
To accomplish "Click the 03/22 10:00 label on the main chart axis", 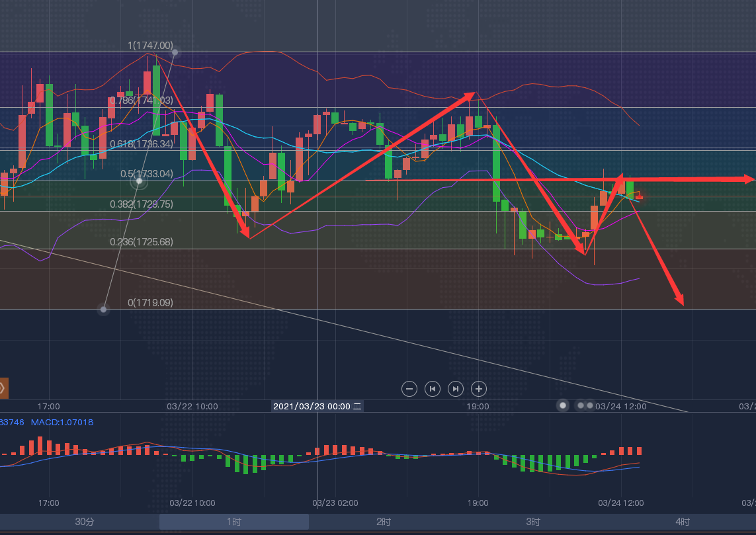I will point(192,406).
